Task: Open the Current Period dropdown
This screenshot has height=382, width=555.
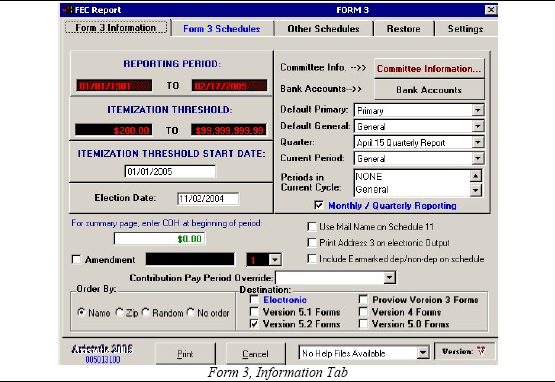Action: [477, 158]
